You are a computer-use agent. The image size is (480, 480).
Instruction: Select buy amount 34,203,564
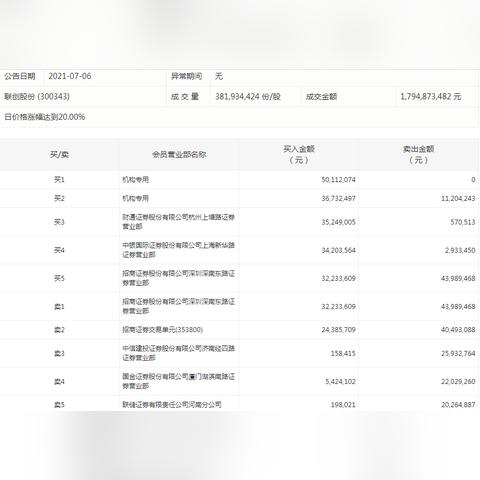(338, 250)
